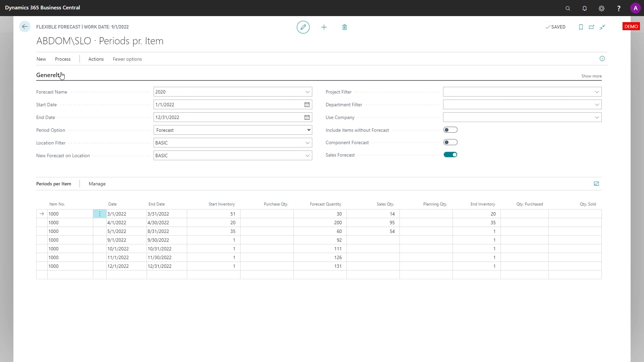Viewport: 644px width, 362px height.
Task: Toggle the Component Forecast switch
Action: pos(450,142)
